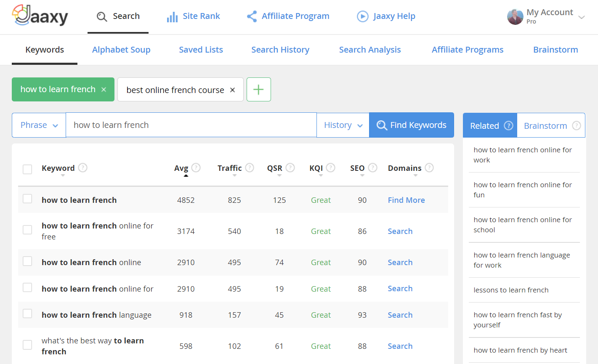
Task: Toggle the select-all keywords checkbox
Action: tap(27, 169)
